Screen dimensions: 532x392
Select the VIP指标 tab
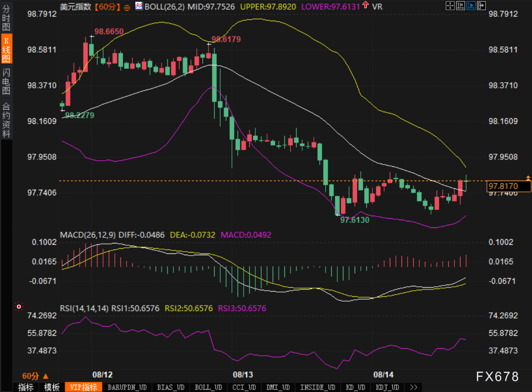click(x=84, y=387)
